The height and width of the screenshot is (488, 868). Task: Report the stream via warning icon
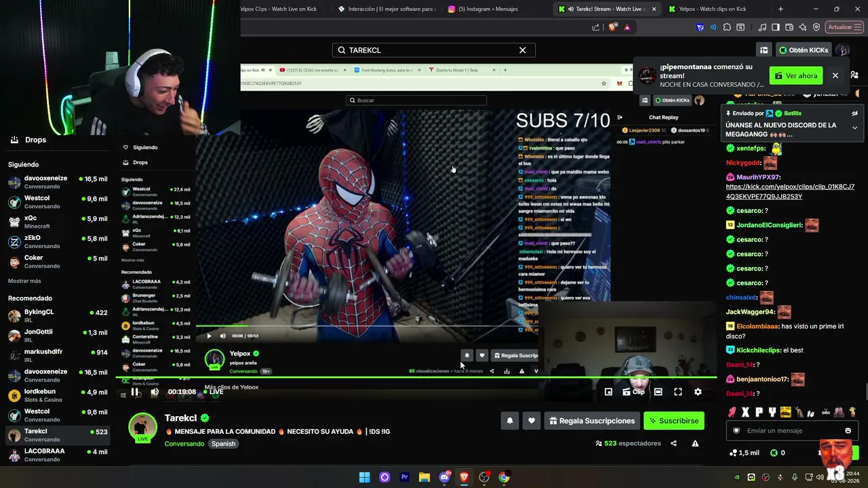(695, 443)
